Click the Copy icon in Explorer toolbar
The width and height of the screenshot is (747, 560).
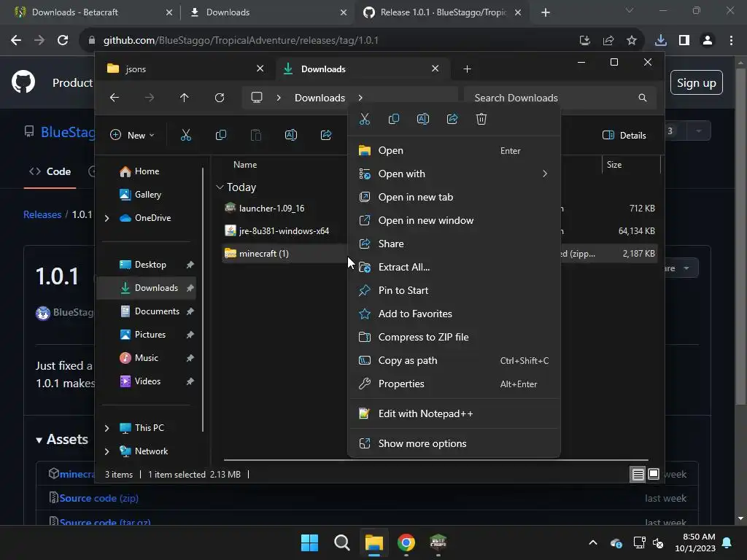click(x=221, y=135)
